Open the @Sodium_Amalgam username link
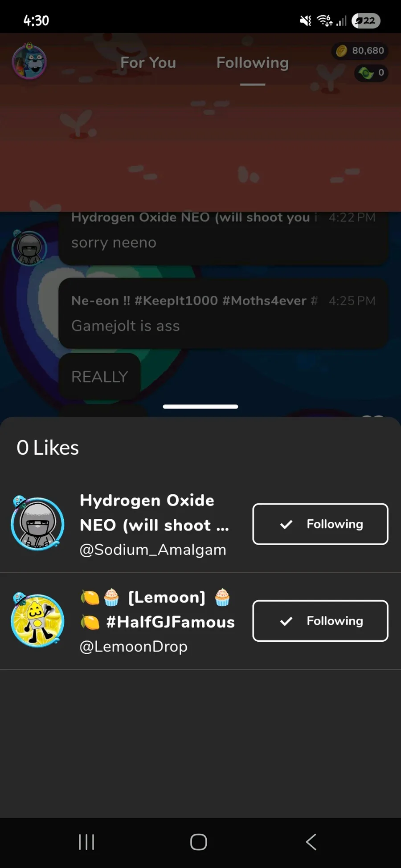Viewport: 401px width, 868px height. pyautogui.click(x=153, y=550)
